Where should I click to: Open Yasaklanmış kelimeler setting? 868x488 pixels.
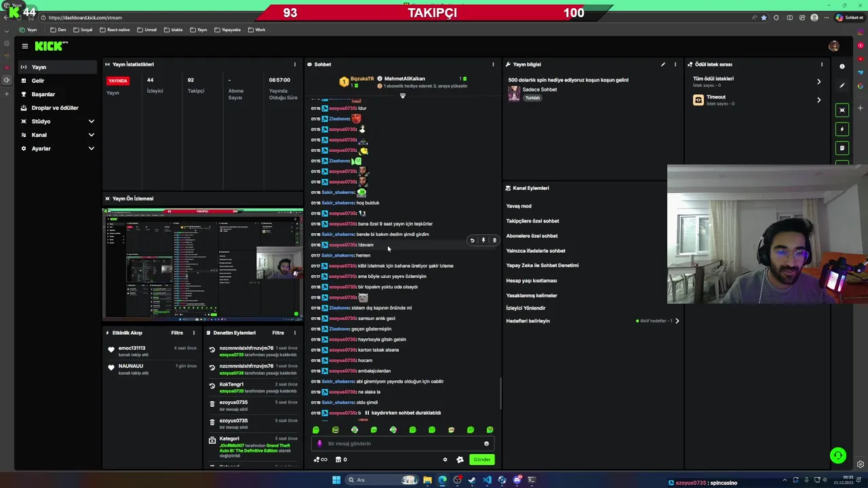[x=532, y=296]
